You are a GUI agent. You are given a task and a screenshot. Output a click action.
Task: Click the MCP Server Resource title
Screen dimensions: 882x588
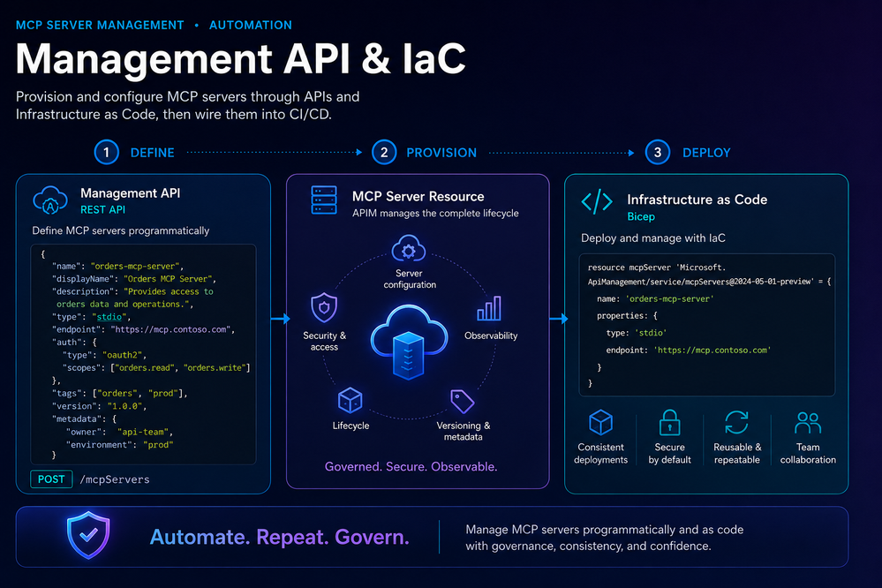point(418,196)
